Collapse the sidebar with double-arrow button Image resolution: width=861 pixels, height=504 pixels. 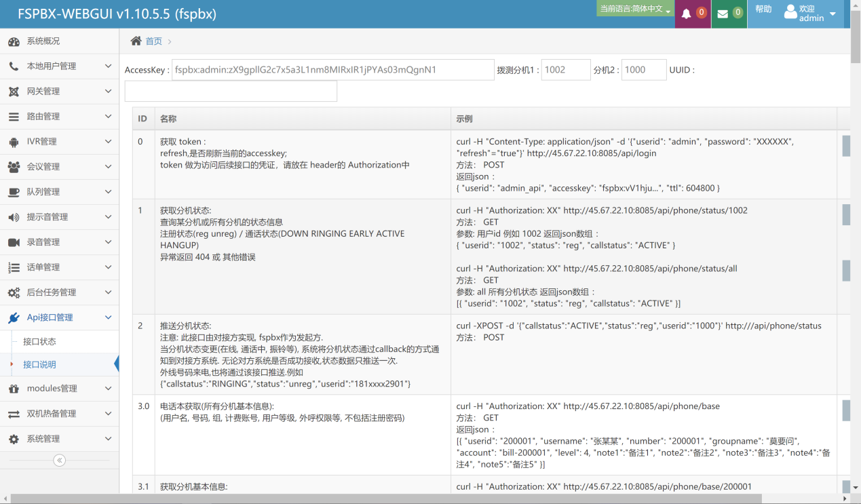59,461
